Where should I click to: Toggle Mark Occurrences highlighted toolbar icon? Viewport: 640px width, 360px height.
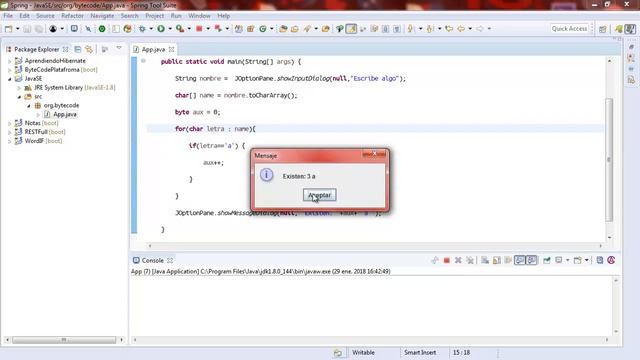point(351,29)
